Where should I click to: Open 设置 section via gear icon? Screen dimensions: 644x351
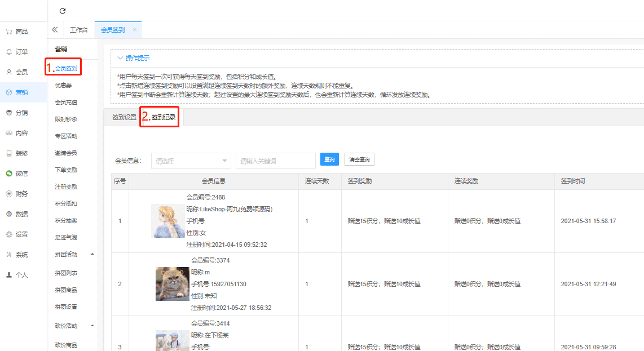click(x=9, y=234)
